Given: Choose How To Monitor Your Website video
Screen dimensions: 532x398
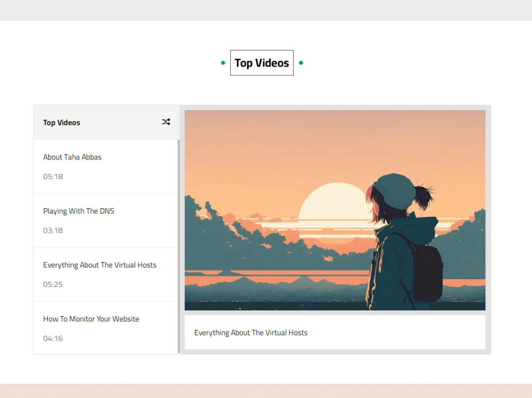Looking at the screenshot, I should pos(105,328).
